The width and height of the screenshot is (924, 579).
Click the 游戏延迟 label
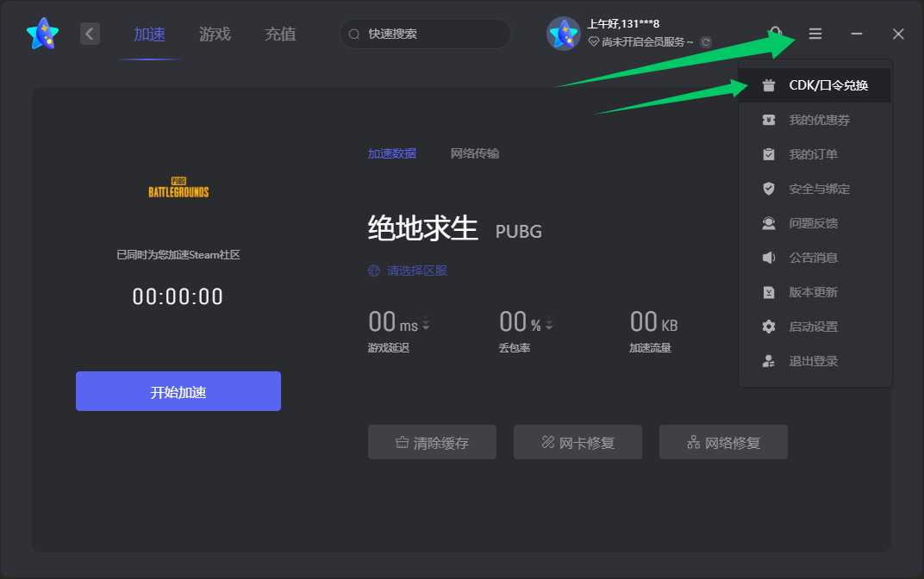point(389,348)
